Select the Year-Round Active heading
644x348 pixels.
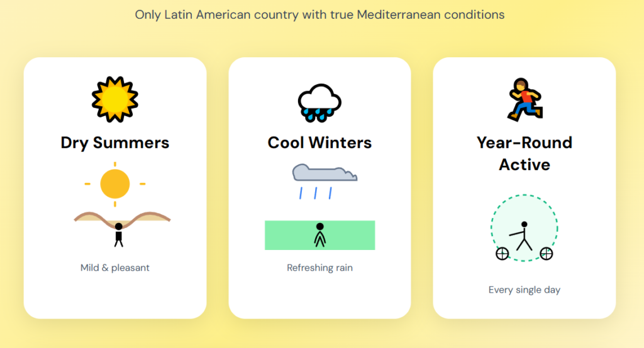point(524,153)
